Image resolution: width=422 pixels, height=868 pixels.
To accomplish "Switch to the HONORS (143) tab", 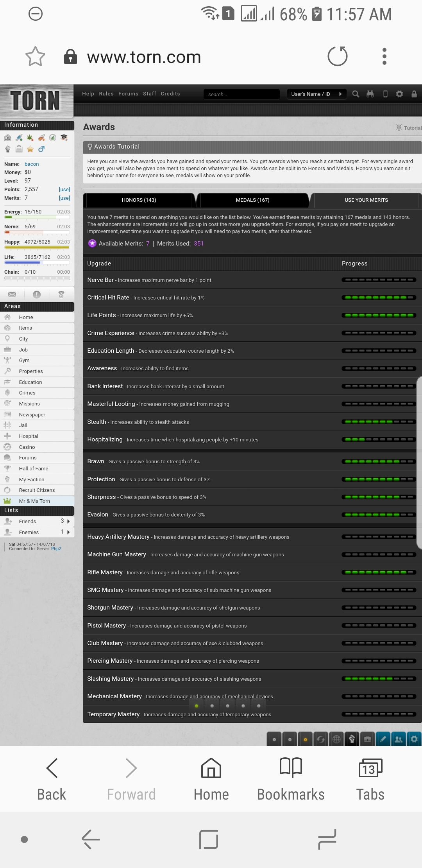I will 139,200.
